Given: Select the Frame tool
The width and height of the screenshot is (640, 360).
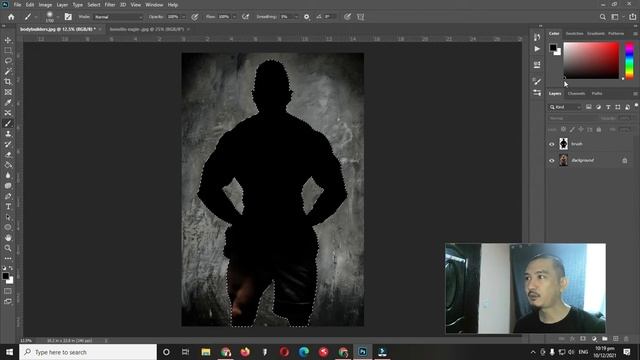Looking at the screenshot, I should (8, 92).
